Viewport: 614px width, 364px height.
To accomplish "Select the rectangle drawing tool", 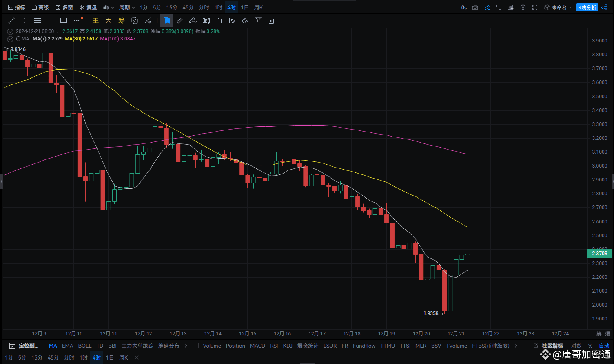I will point(64,20).
